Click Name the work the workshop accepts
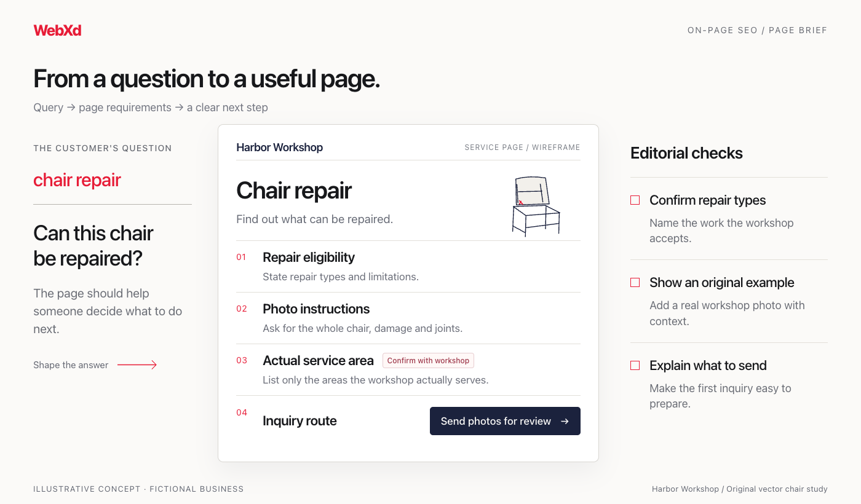 pyautogui.click(x=721, y=230)
